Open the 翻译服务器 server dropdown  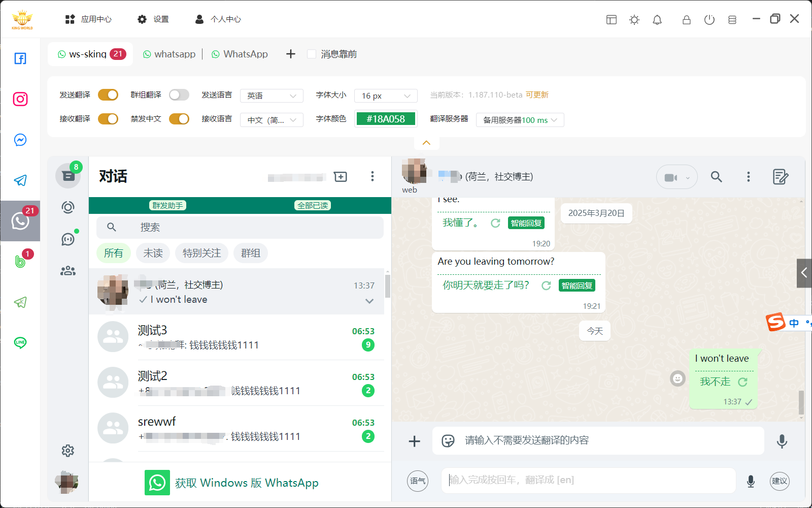(x=519, y=120)
